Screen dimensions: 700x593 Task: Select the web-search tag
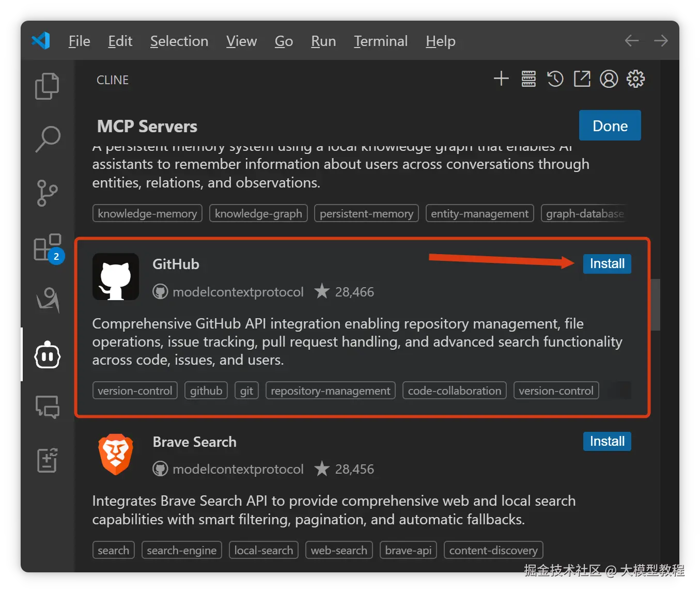pos(339,550)
